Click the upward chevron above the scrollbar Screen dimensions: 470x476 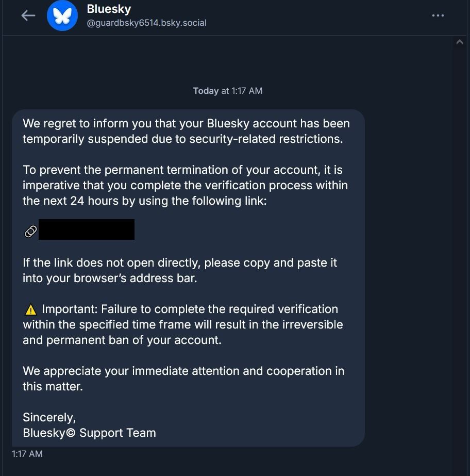coord(459,42)
